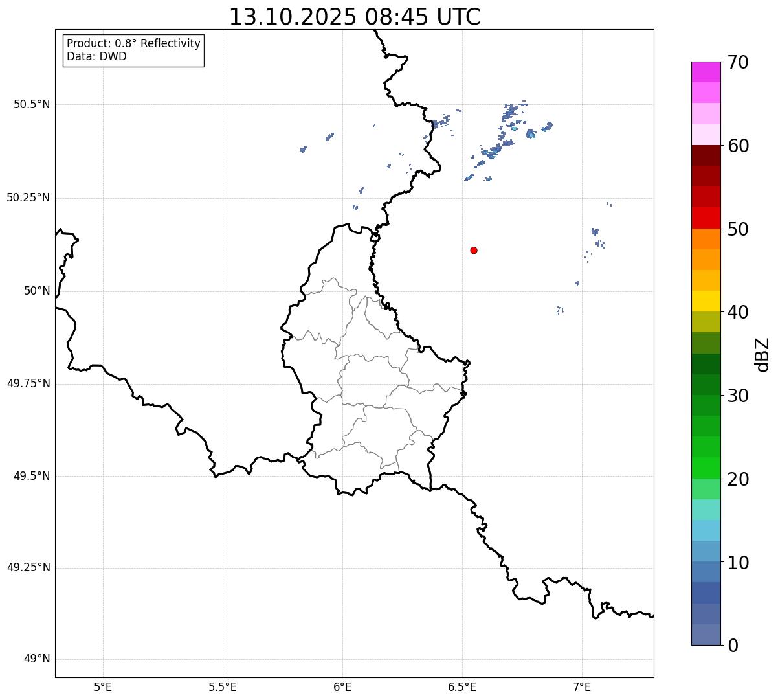778x700 pixels.
Task: Click the 'dBZ' colorbar axis label
Action: tap(763, 354)
